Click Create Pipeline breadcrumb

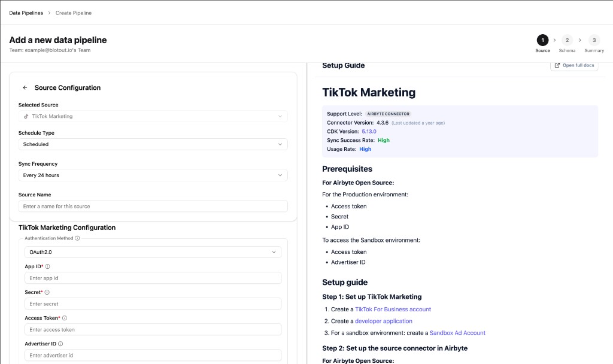point(74,13)
